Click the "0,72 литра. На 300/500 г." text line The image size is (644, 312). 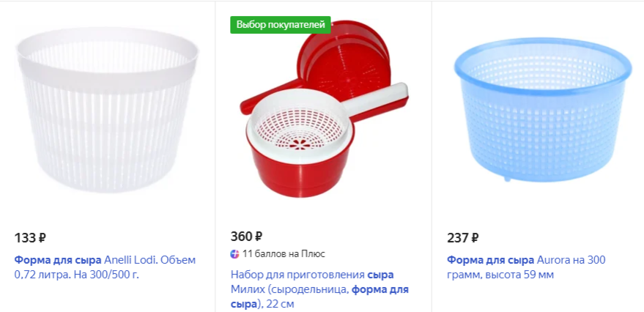(x=77, y=275)
